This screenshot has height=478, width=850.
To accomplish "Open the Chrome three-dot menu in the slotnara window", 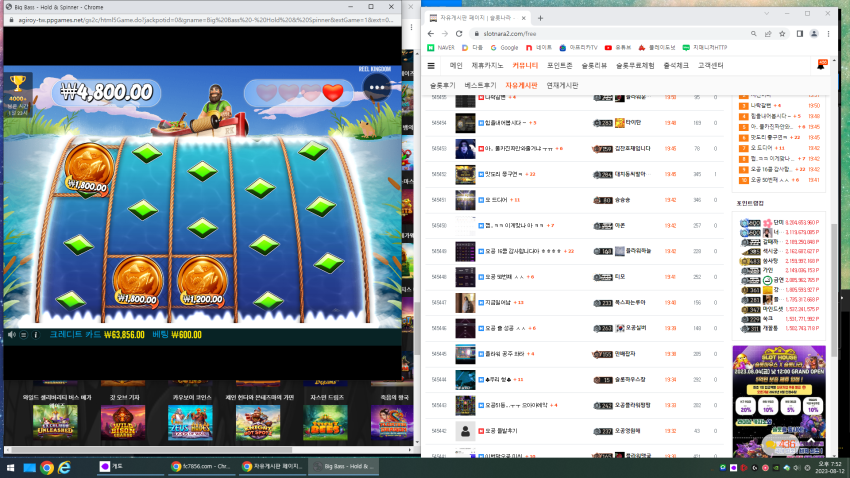I will (x=828, y=34).
